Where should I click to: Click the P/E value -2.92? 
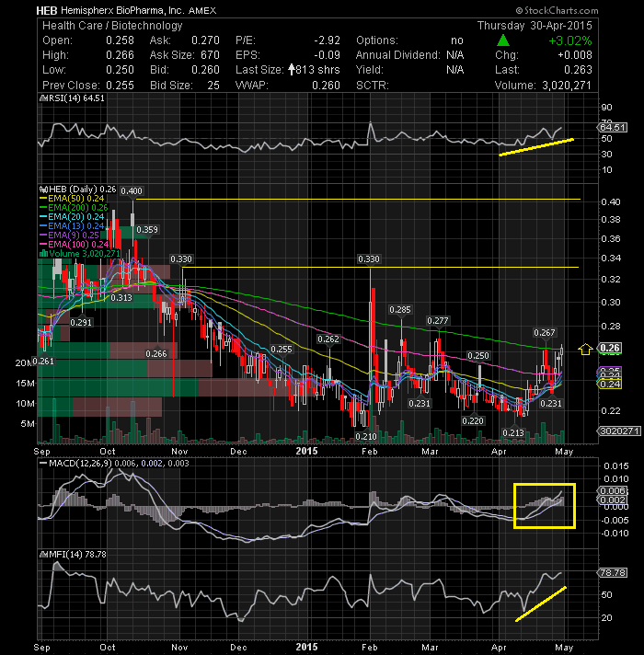[327, 40]
